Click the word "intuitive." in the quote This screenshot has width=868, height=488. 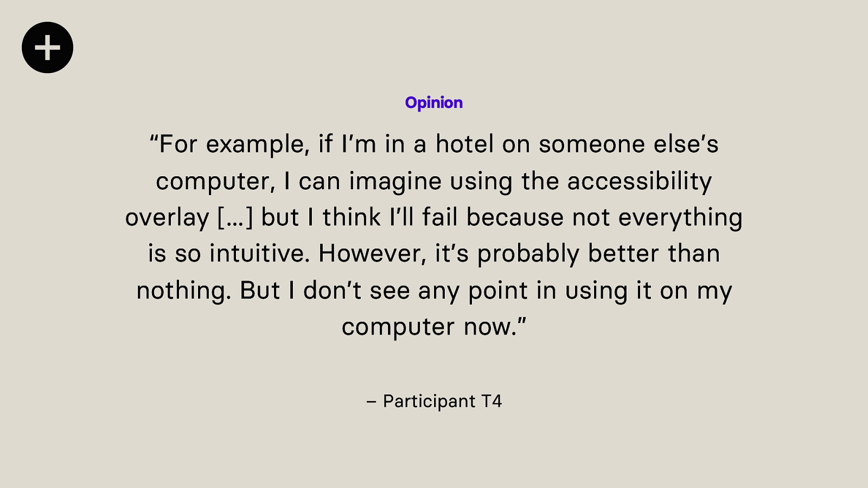[260, 254]
